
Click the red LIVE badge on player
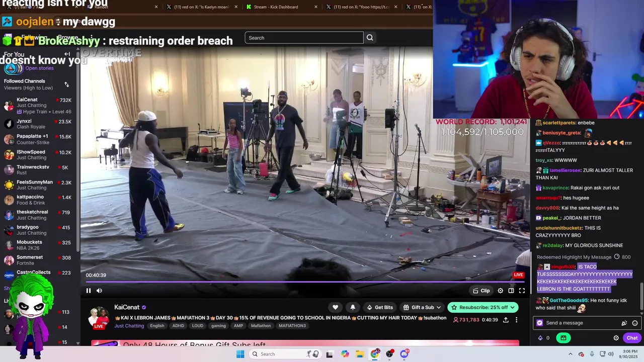(518, 275)
